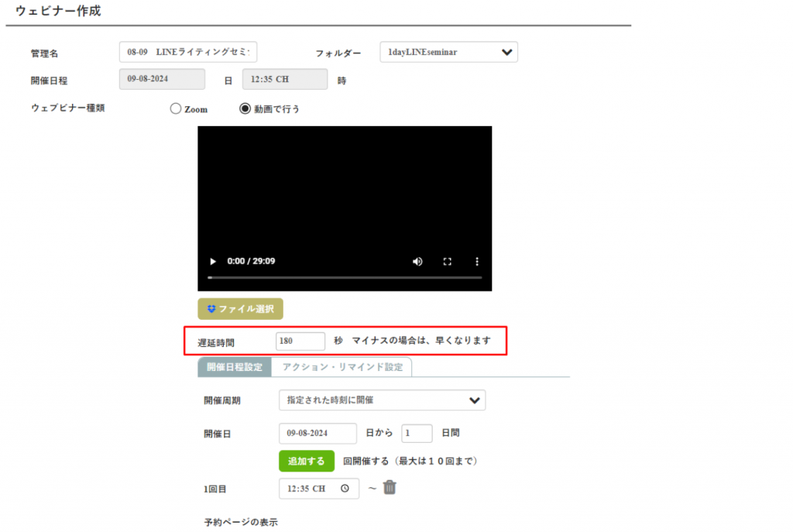Click the 遅延時間 field showing 180
Screen dimensions: 793x532
click(300, 342)
